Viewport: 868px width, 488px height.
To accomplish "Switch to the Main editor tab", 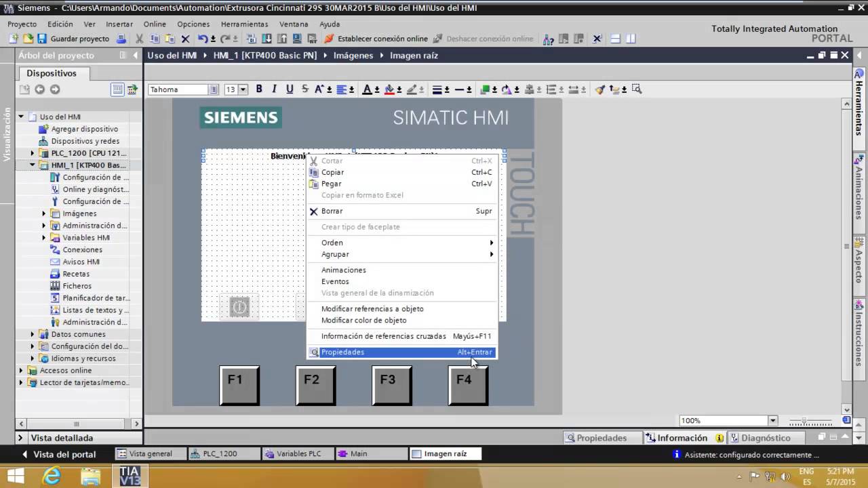I will pos(370,454).
